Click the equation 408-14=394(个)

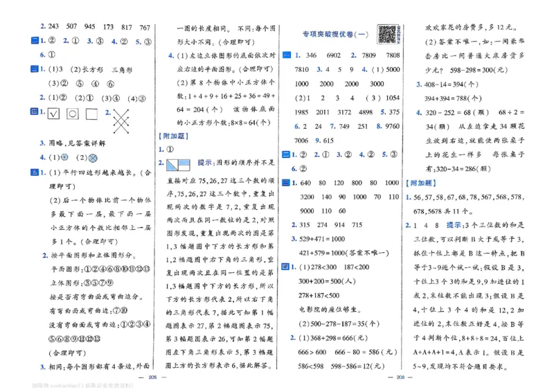pyautogui.click(x=452, y=84)
